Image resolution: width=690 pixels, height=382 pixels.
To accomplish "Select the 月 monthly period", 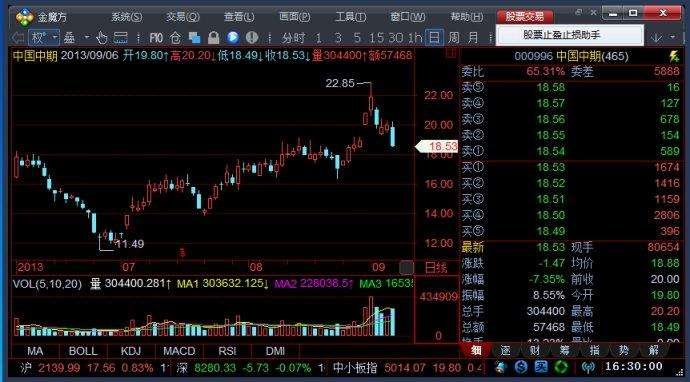I will (473, 38).
